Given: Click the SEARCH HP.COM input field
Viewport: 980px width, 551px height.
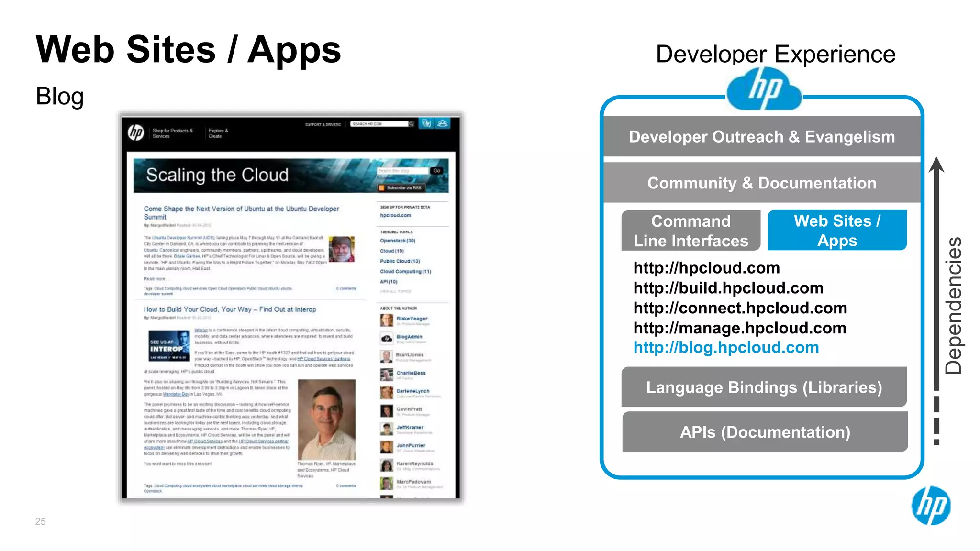Looking at the screenshot, I should (x=379, y=124).
